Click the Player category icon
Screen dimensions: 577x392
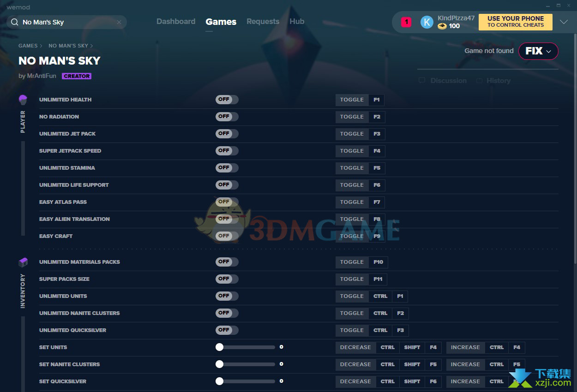point(23,99)
